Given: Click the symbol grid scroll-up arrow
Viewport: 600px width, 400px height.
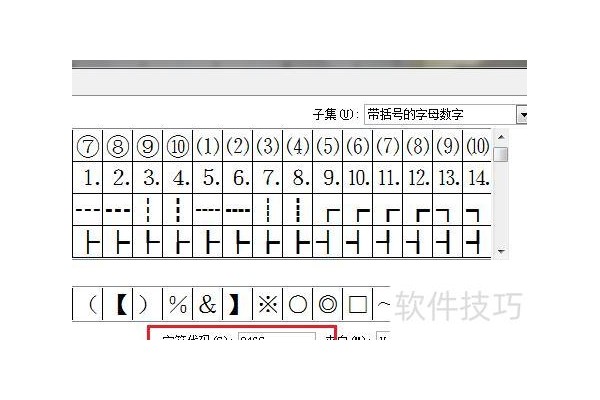Looking at the screenshot, I should (501, 137).
